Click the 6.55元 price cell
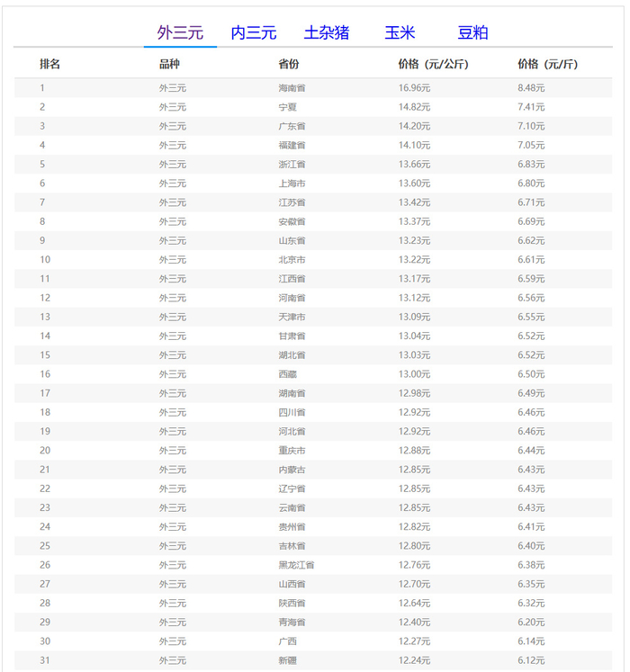This screenshot has height=672, width=630. click(x=531, y=317)
